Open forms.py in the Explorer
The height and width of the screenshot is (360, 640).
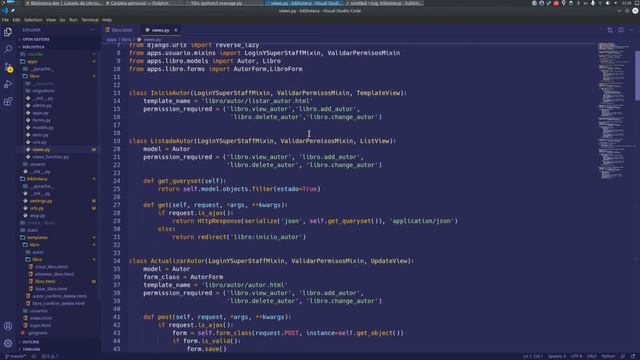point(42,120)
